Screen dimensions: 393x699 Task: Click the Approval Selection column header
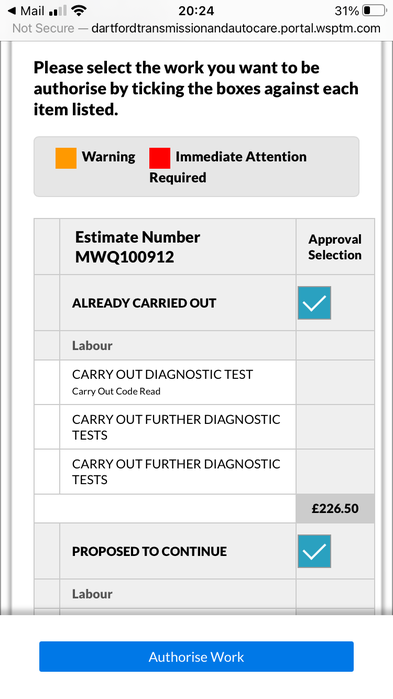[x=335, y=247]
